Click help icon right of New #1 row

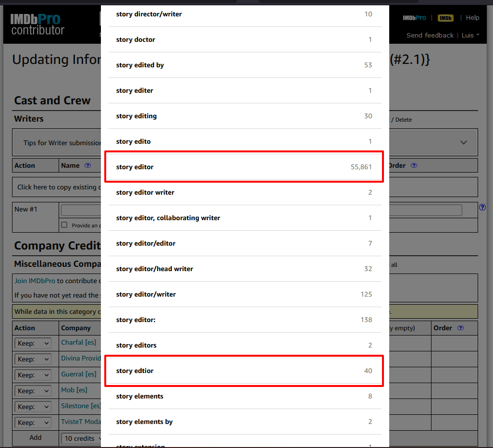pyautogui.click(x=482, y=208)
